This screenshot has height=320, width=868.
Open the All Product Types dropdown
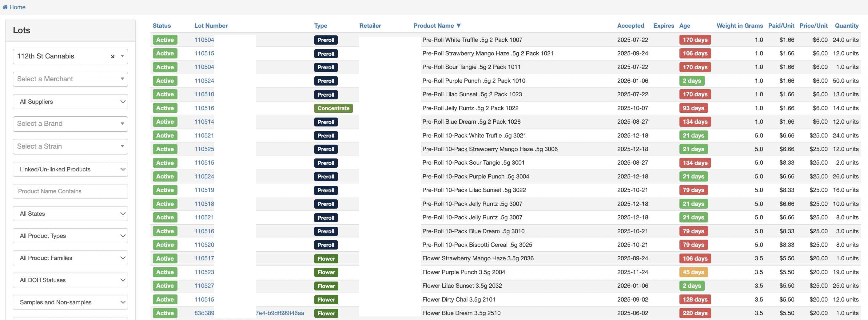[x=70, y=236]
